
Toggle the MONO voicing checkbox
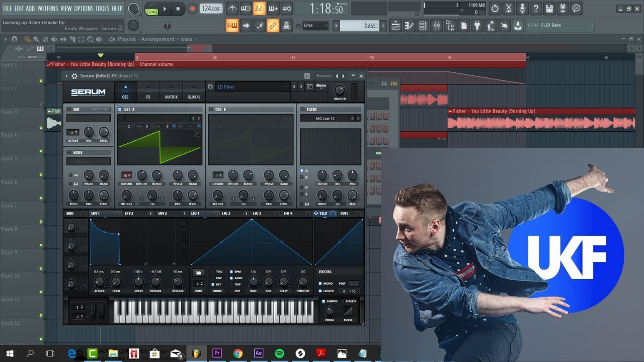coord(320,283)
